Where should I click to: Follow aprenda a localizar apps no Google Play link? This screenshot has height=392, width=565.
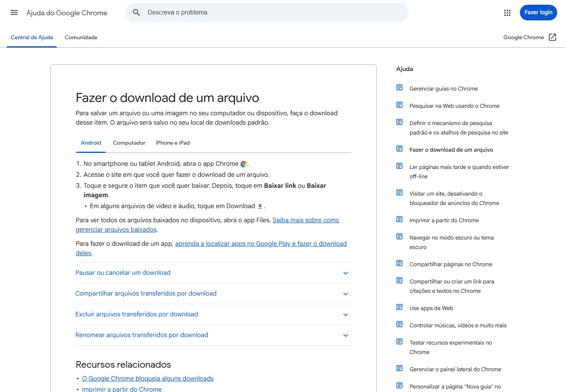pos(211,248)
